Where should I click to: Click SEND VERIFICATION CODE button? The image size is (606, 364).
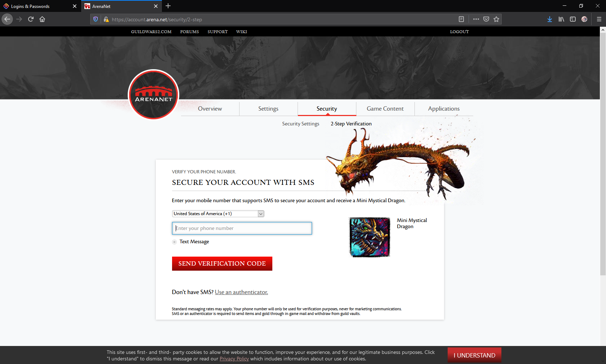pyautogui.click(x=222, y=263)
